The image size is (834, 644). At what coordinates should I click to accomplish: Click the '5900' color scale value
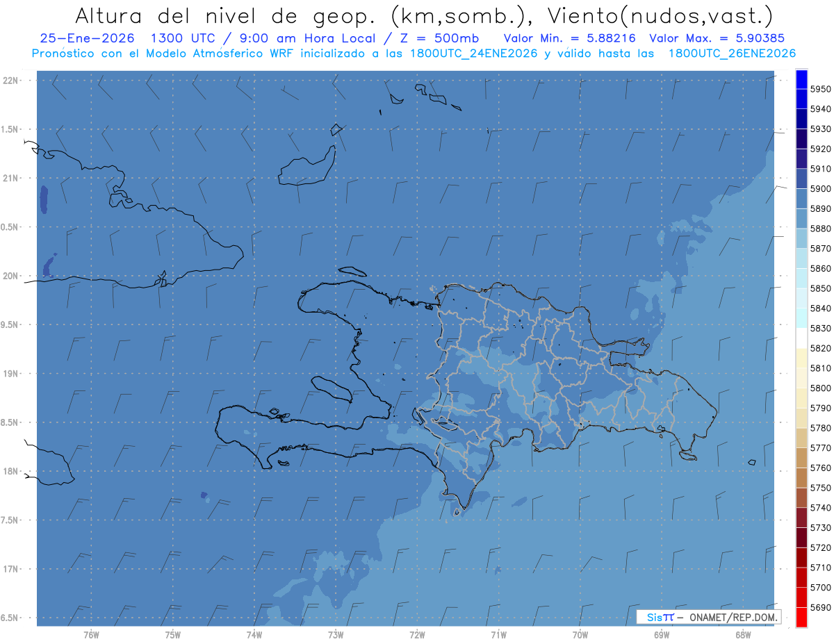(821, 189)
